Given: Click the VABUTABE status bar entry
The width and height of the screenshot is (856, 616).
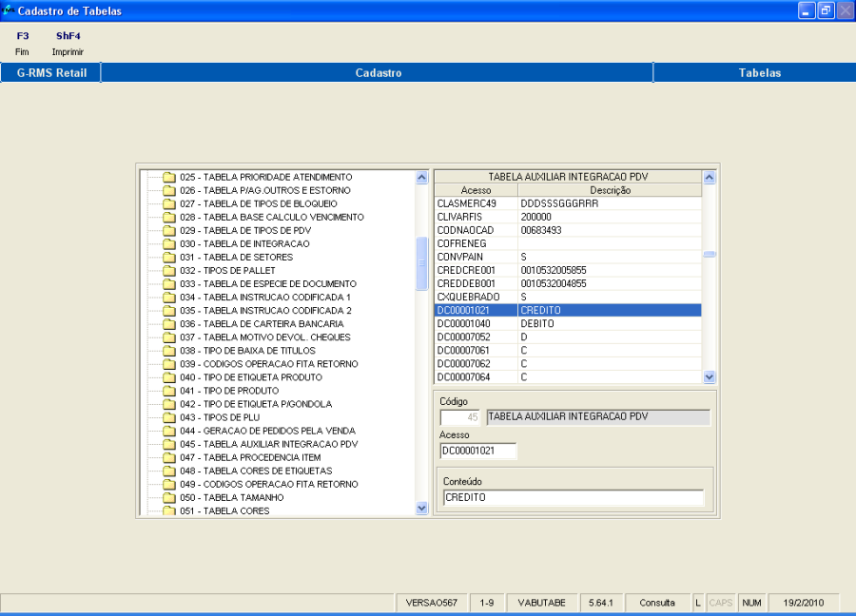Looking at the screenshot, I should pyautogui.click(x=541, y=603).
